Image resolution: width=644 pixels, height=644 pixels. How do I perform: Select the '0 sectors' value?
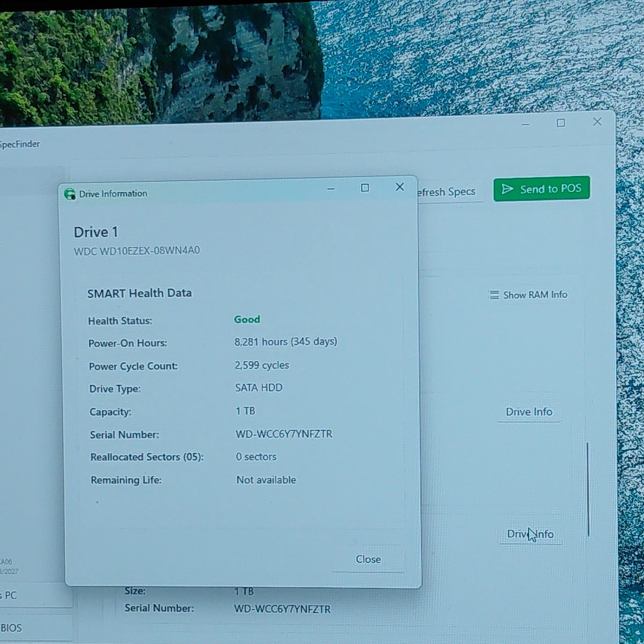[x=256, y=457]
